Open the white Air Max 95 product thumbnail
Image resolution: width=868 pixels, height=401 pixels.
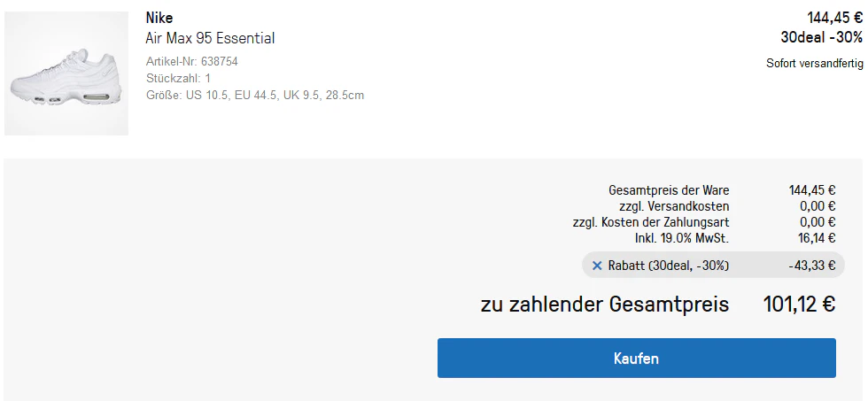point(66,73)
